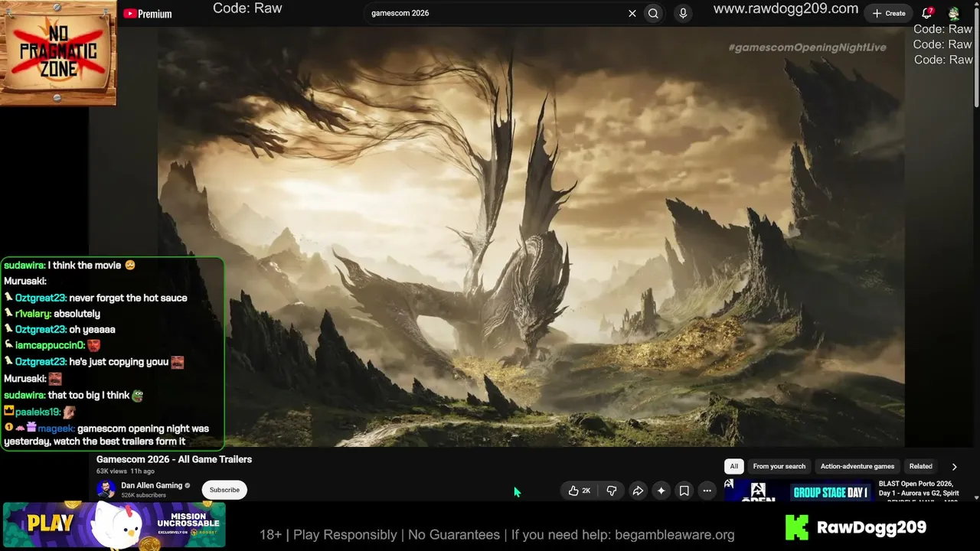Image resolution: width=980 pixels, height=551 pixels.
Task: Open the Dan Allen Gaming channel name
Action: click(152, 485)
